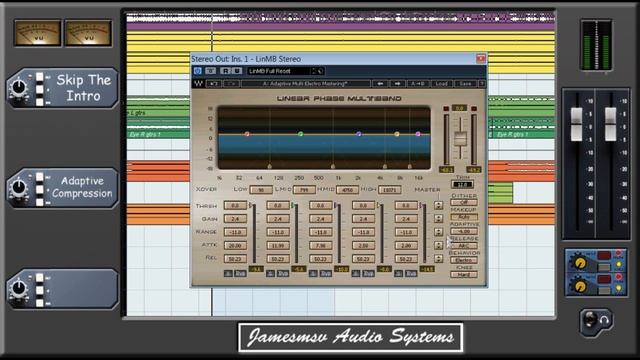
Task: Click the knob beside Adaptive Compression
Action: 18,187
